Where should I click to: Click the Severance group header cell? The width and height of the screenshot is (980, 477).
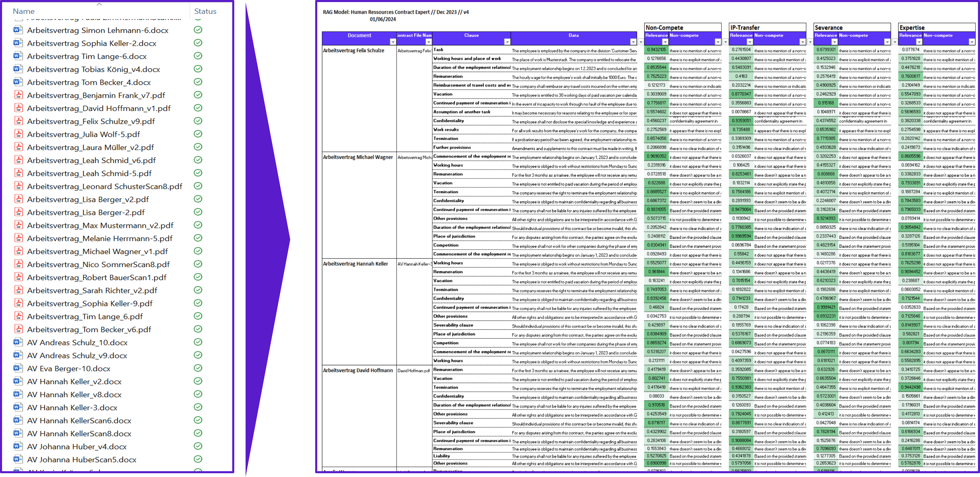pos(852,28)
